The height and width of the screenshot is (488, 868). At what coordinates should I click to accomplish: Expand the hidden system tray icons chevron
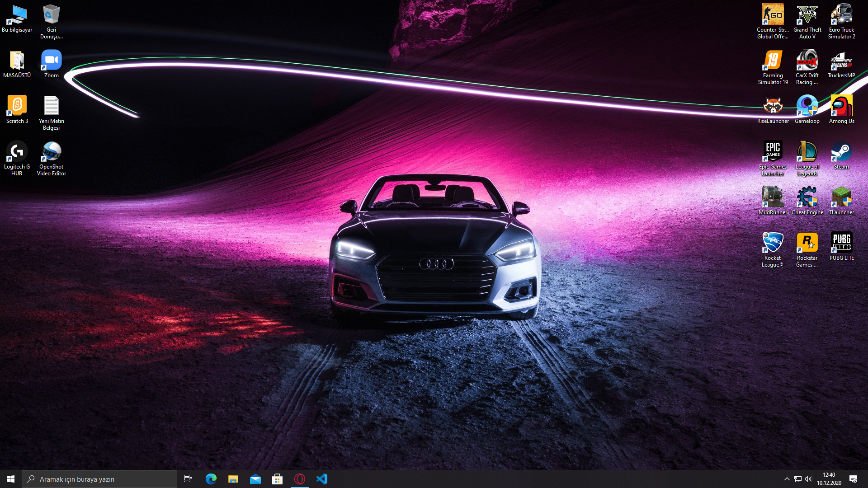pos(787,479)
